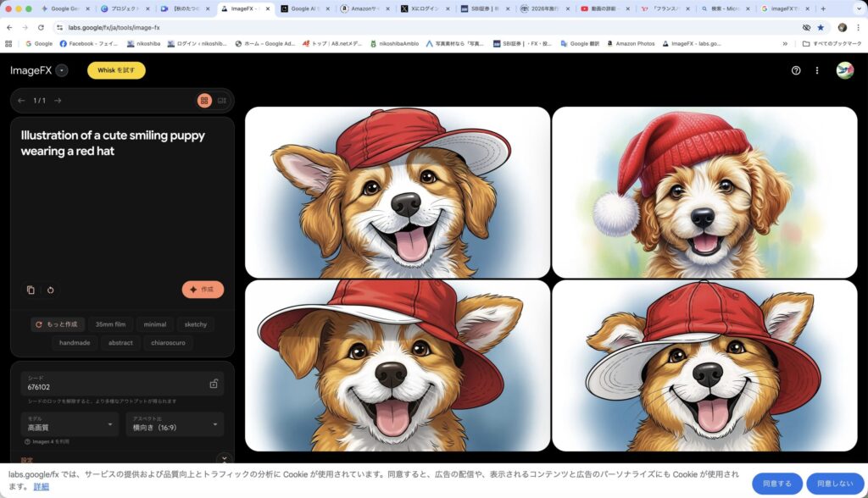Bookmark this page with the star icon

coord(821,27)
